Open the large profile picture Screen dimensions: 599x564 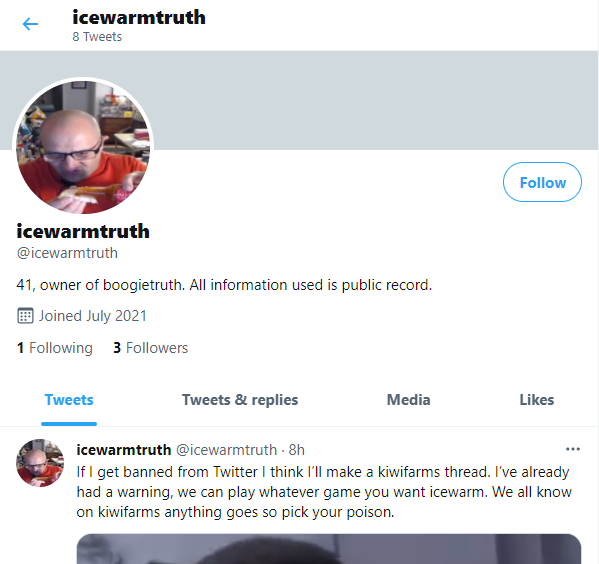coord(83,147)
